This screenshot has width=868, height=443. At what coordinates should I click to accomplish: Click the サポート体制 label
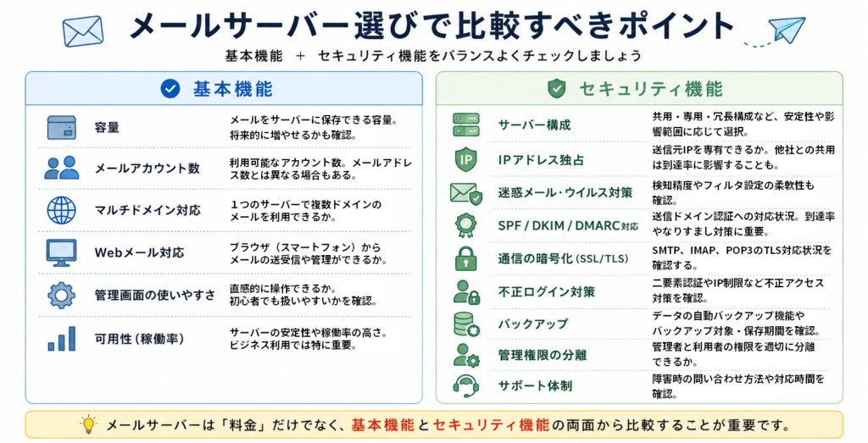tap(536, 386)
